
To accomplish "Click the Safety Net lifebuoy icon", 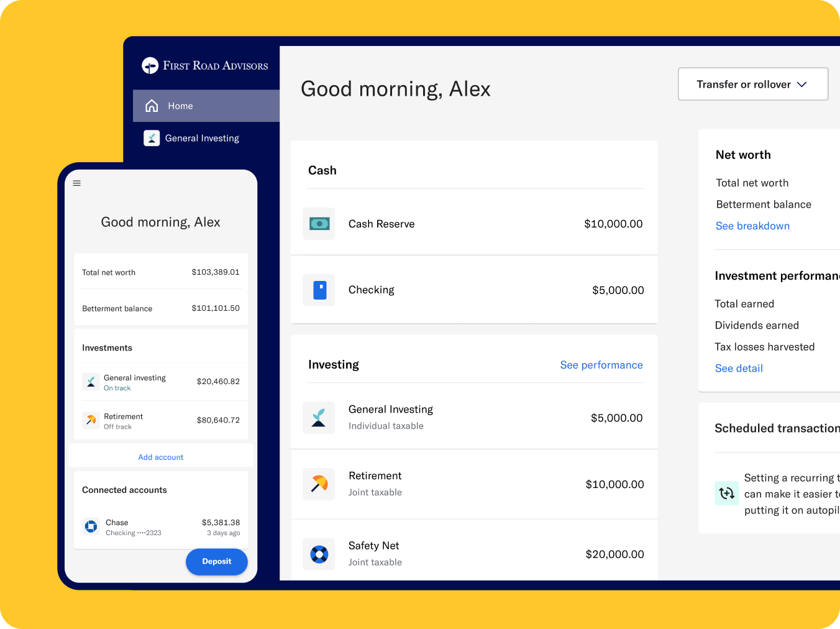I will pyautogui.click(x=319, y=554).
